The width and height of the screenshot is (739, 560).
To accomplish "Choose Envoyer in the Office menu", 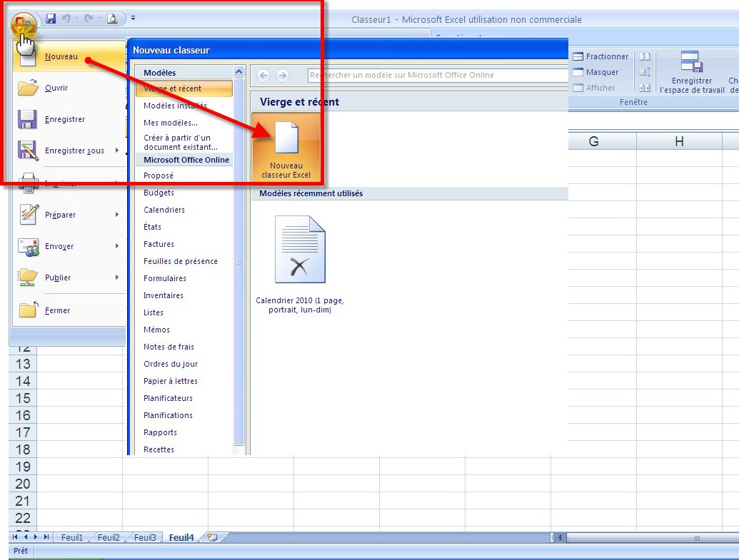I will click(69, 246).
